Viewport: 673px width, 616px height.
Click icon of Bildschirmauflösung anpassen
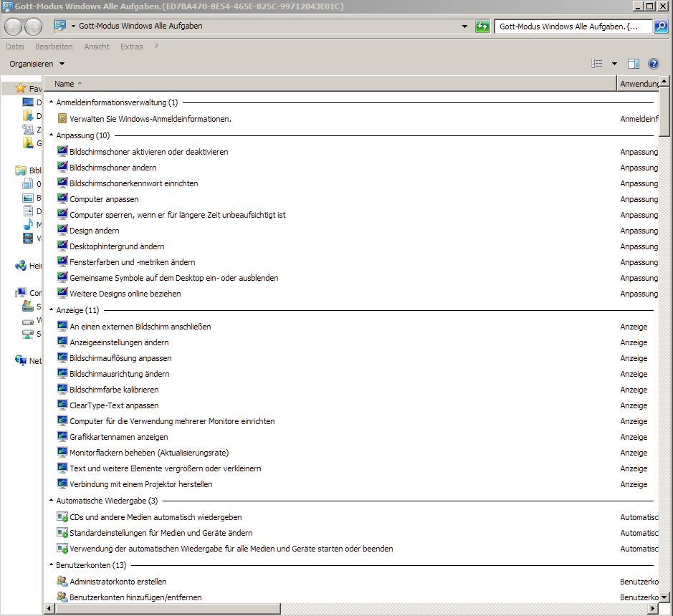62,357
